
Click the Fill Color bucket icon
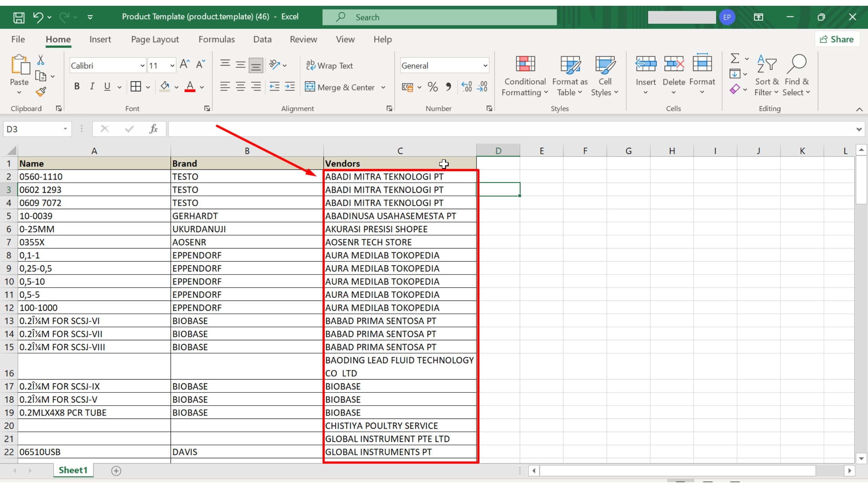pyautogui.click(x=165, y=87)
